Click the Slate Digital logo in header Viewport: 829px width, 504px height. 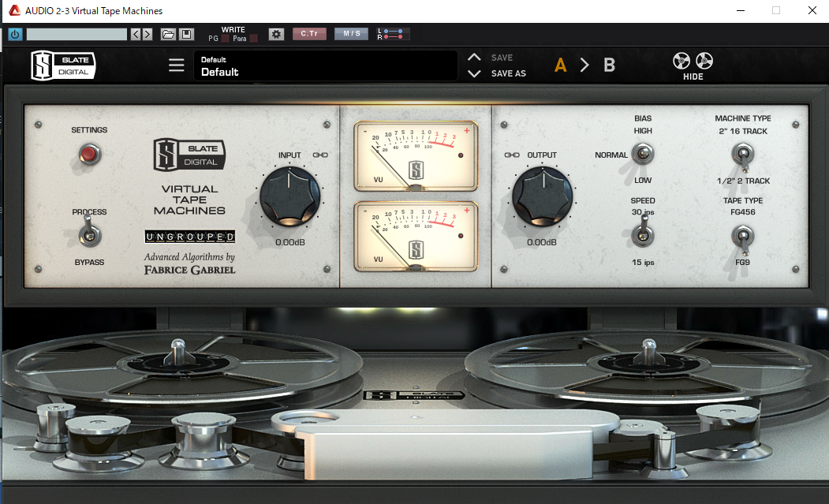coord(63,65)
